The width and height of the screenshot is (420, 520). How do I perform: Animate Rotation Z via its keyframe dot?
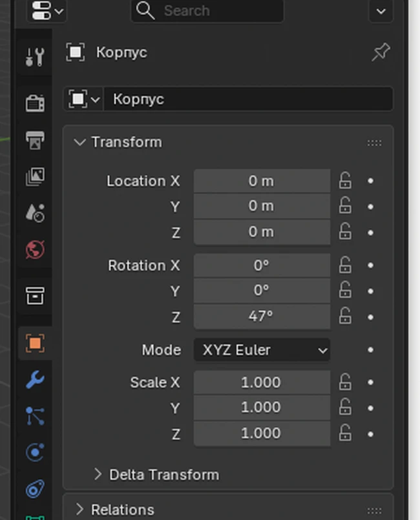370,317
